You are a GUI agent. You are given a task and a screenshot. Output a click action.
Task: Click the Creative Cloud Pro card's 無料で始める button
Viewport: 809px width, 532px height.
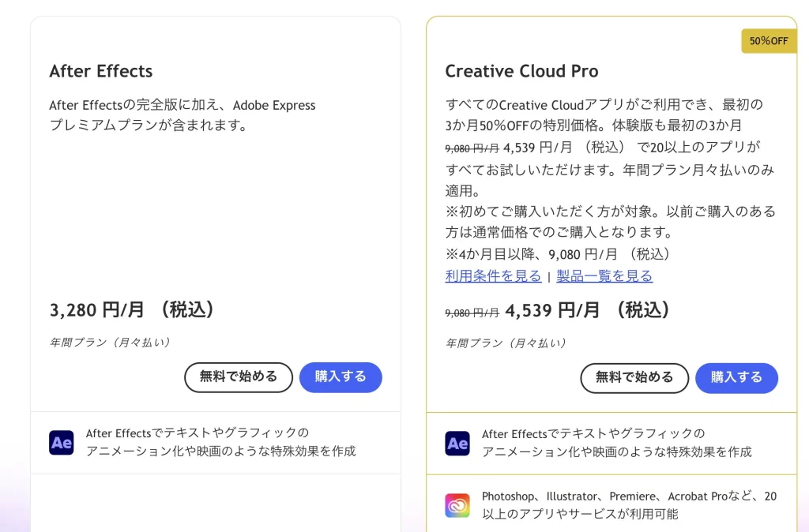point(634,378)
